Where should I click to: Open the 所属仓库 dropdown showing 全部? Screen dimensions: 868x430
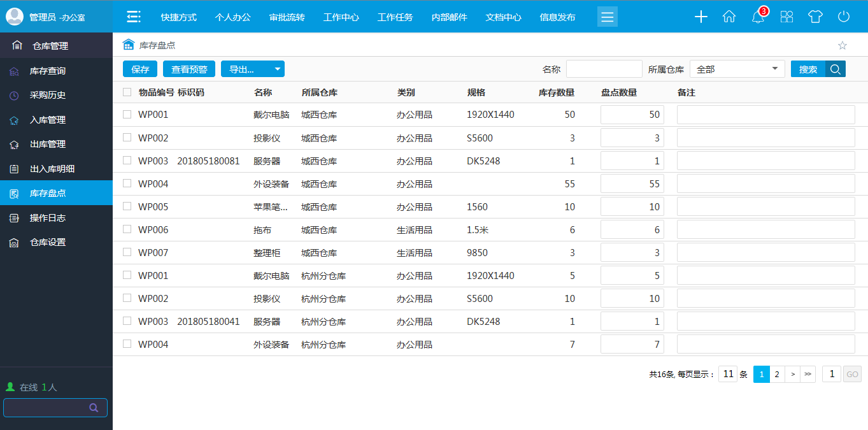pyautogui.click(x=737, y=68)
